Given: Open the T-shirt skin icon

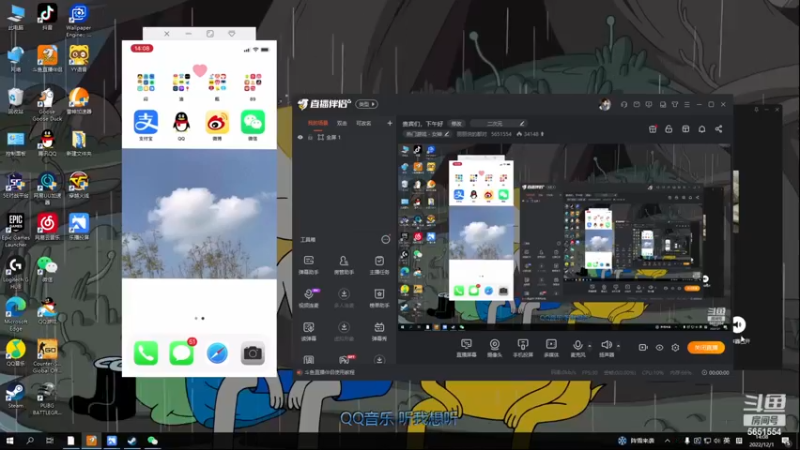Looking at the screenshot, I should pos(674,105).
